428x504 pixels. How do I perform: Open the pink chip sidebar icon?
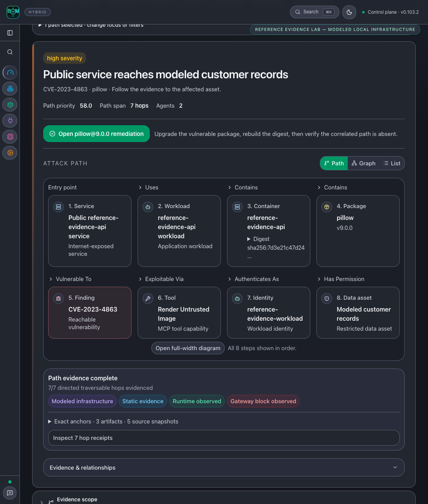click(x=10, y=137)
